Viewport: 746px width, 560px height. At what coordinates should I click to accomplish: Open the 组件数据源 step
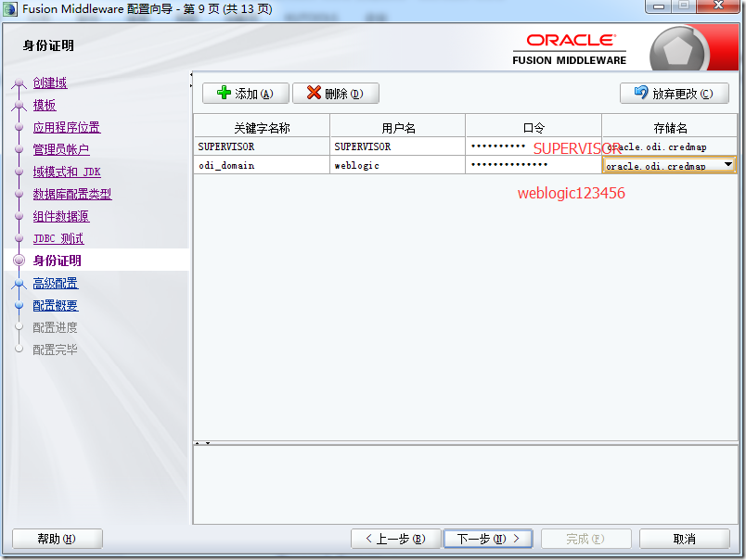coord(61,216)
